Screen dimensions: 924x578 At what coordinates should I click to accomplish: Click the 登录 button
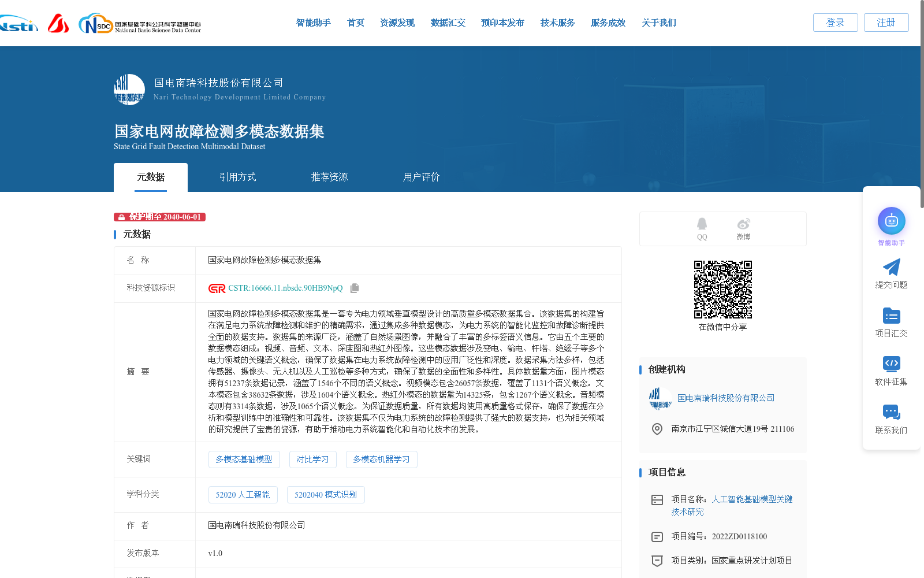point(836,23)
